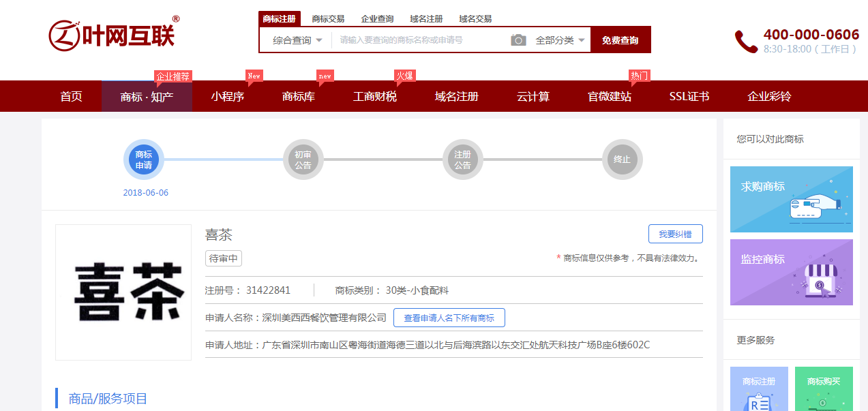Click the 商标申请 step circle
This screenshot has width=868, height=411.
click(x=144, y=159)
